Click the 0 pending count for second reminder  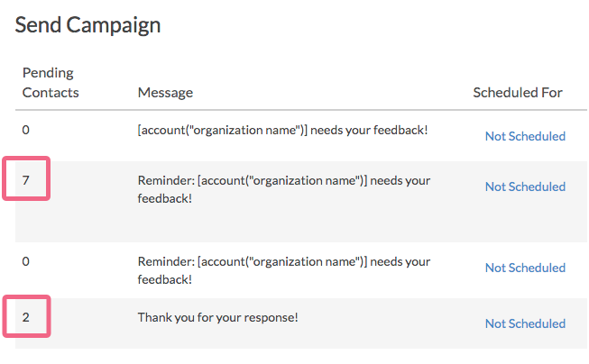[x=25, y=261]
